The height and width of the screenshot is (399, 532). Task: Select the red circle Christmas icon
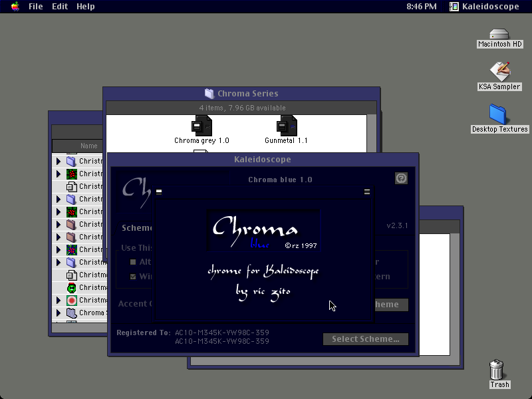pos(71,301)
